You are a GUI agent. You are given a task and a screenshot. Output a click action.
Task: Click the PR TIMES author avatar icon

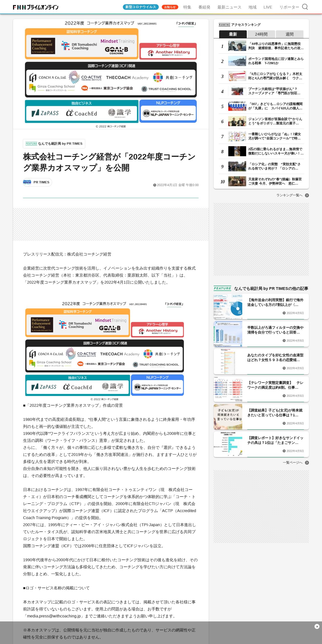click(27, 182)
